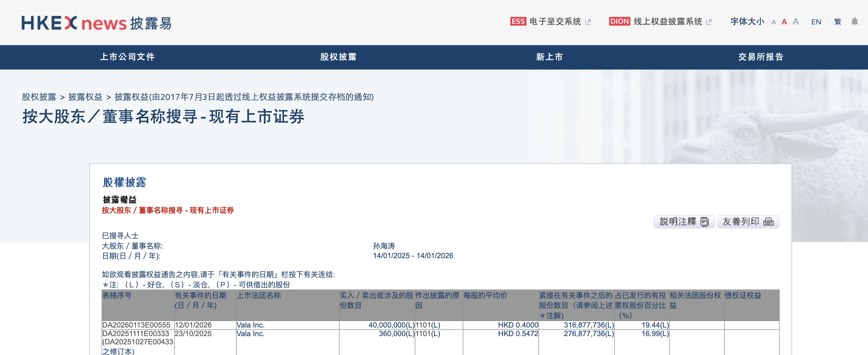Click the notes icon beside 説明注釋

point(704,221)
